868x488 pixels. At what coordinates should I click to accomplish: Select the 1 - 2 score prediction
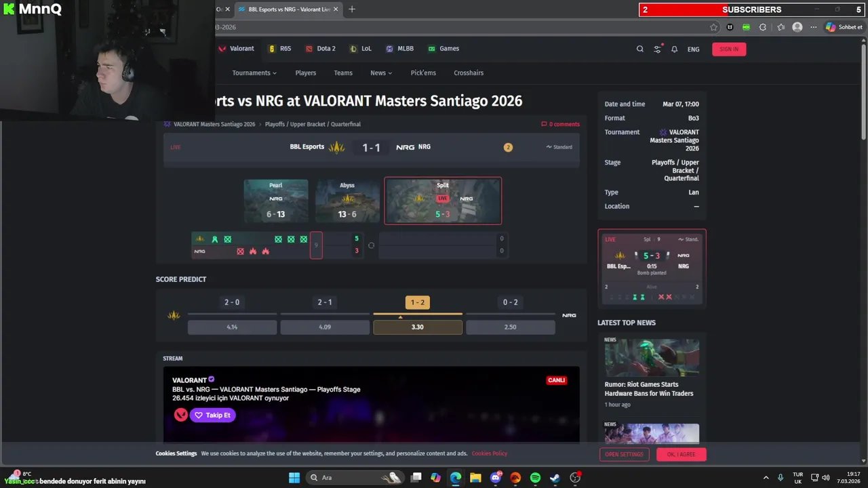[418, 302]
